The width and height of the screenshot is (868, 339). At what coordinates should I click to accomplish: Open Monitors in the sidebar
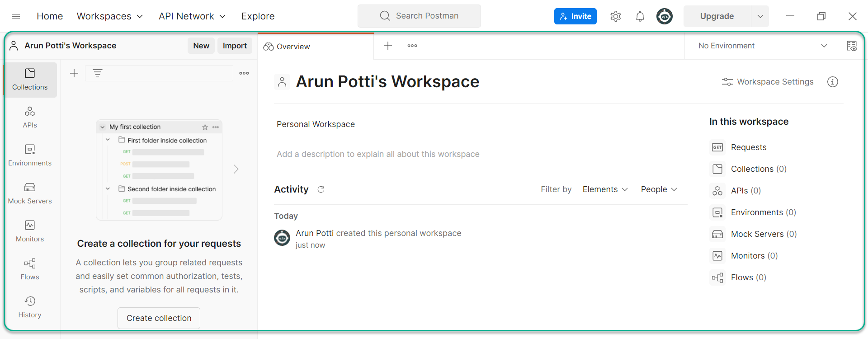point(30,231)
